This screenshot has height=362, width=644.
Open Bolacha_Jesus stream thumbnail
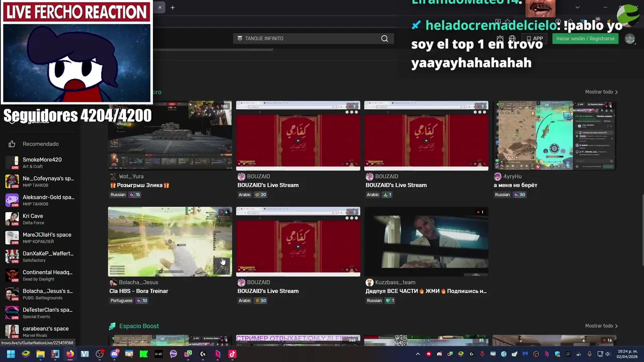pyautogui.click(x=170, y=242)
